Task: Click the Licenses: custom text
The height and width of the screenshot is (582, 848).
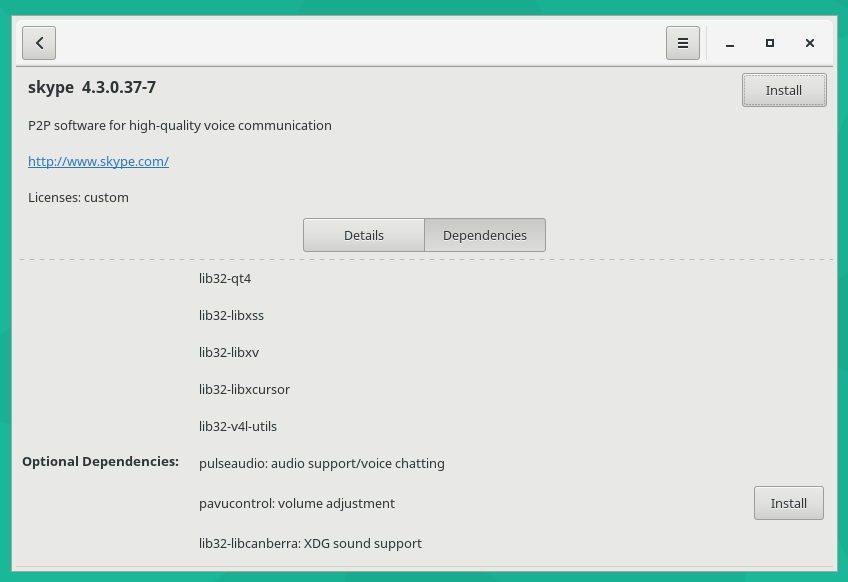Action: [78, 197]
